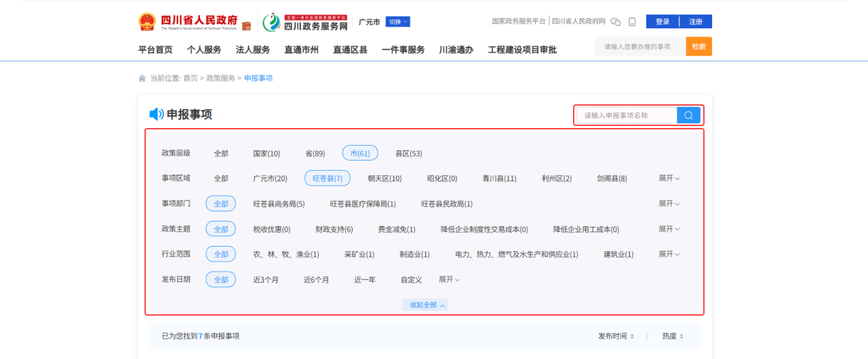The image size is (868, 359).
Task: Select 朝天区(10) region filter
Action: tap(384, 179)
